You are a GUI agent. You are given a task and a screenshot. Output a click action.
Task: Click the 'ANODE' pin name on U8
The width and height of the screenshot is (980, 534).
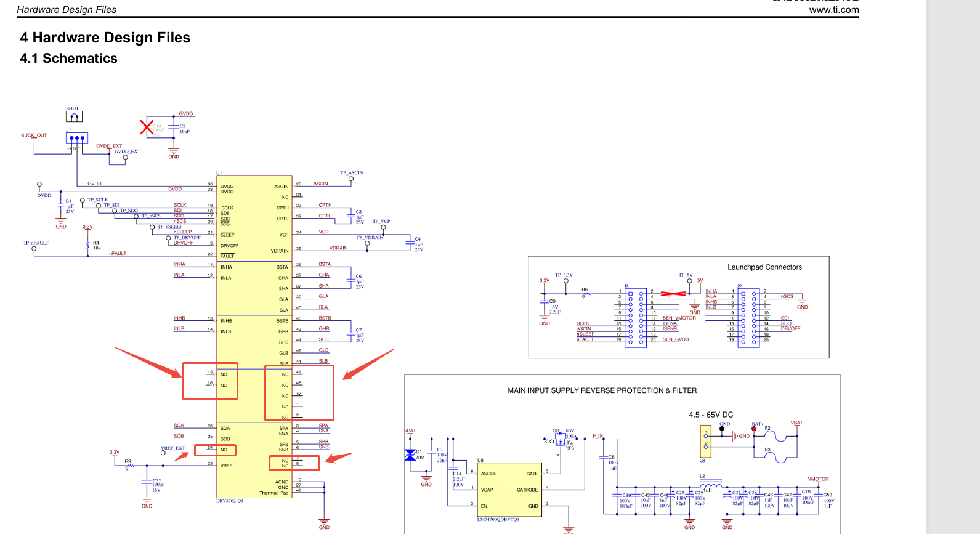(x=488, y=474)
